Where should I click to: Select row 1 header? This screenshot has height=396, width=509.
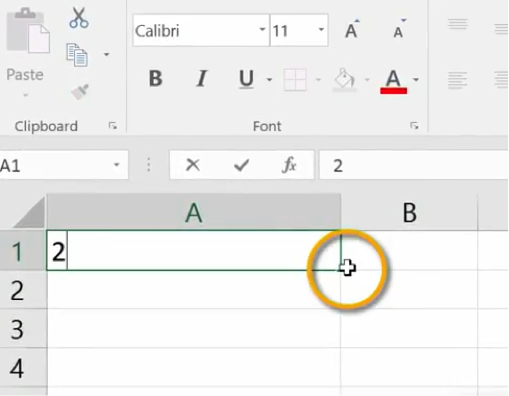coord(23,250)
